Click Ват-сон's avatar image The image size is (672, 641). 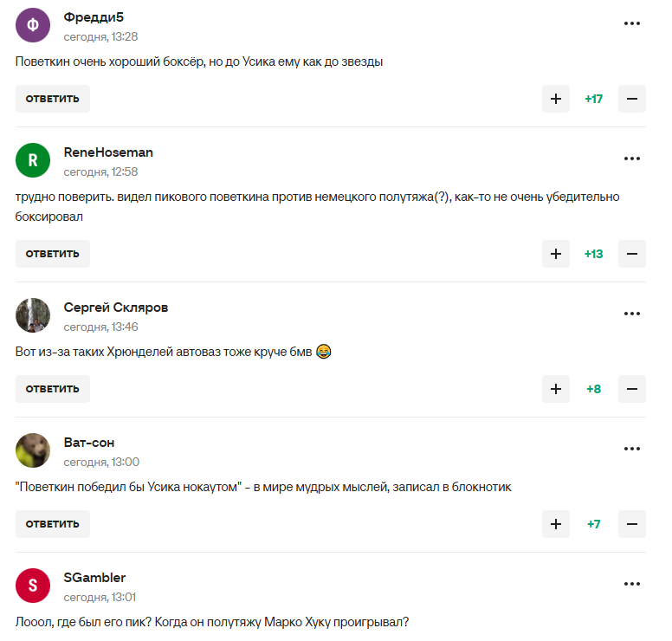[33, 450]
